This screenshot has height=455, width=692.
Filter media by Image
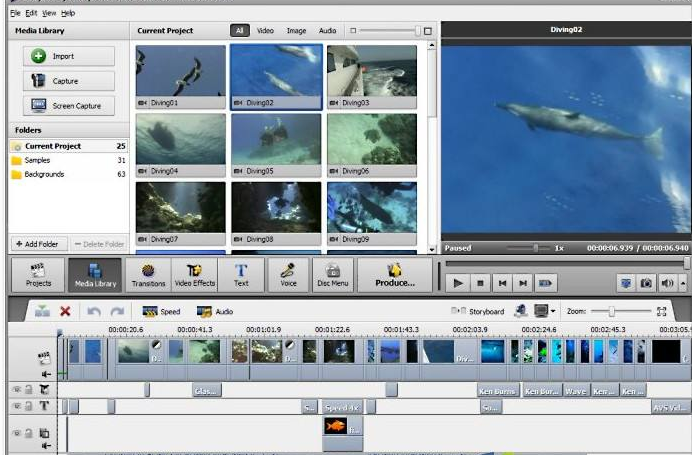(x=296, y=30)
